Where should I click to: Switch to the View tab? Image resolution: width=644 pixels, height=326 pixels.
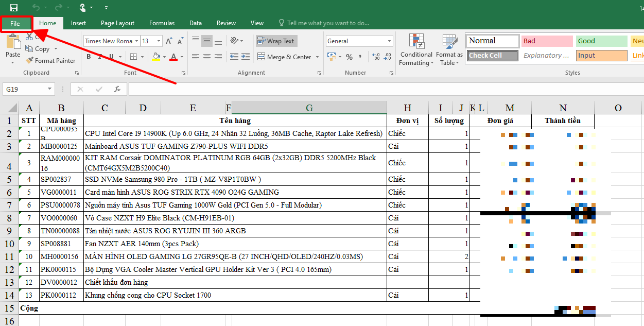(x=257, y=23)
